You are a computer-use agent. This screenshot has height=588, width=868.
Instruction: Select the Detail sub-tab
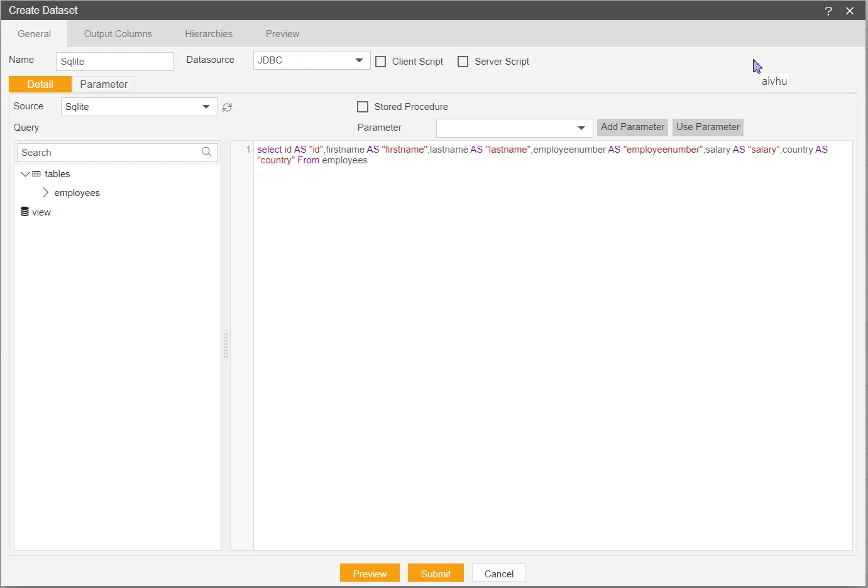(x=40, y=84)
